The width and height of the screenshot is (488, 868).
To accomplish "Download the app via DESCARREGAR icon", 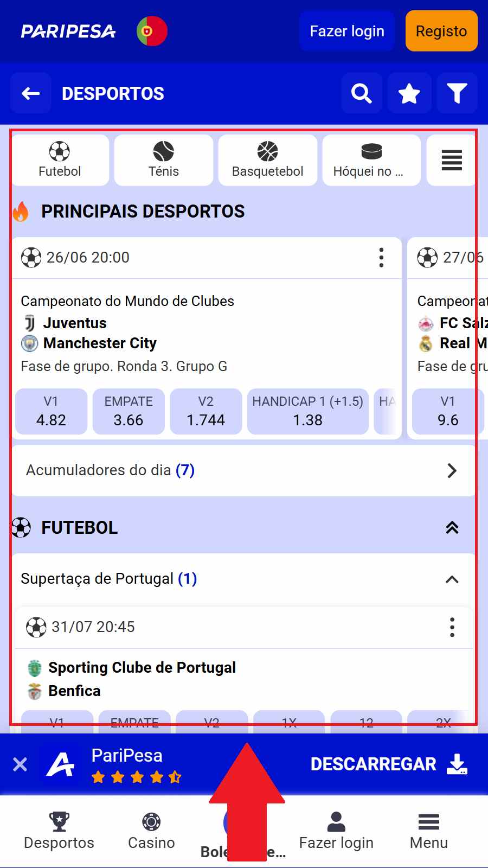I will (x=457, y=764).
